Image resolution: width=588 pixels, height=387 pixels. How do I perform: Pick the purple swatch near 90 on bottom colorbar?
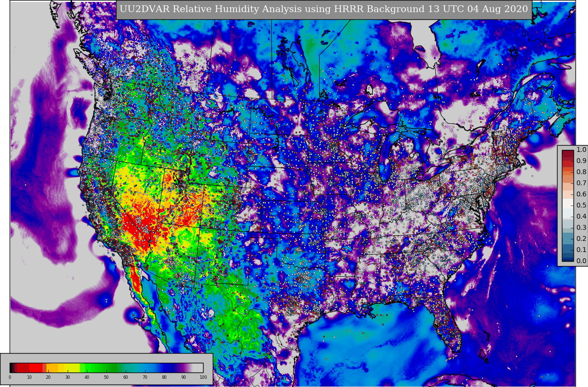click(182, 368)
